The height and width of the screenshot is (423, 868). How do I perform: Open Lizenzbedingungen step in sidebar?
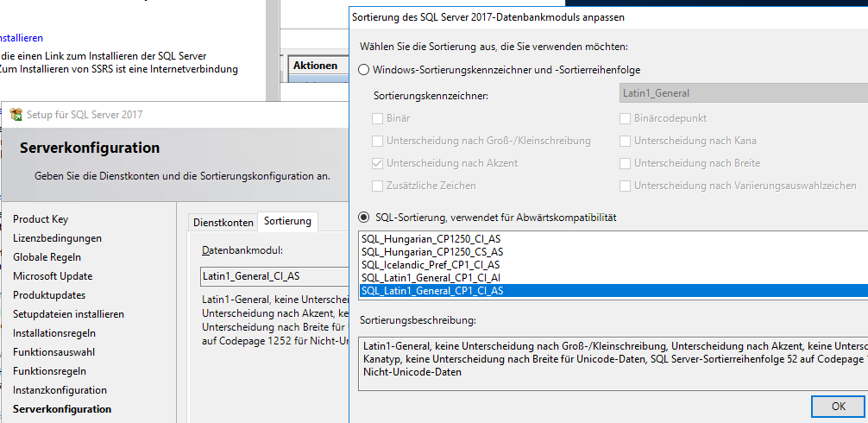click(x=58, y=238)
